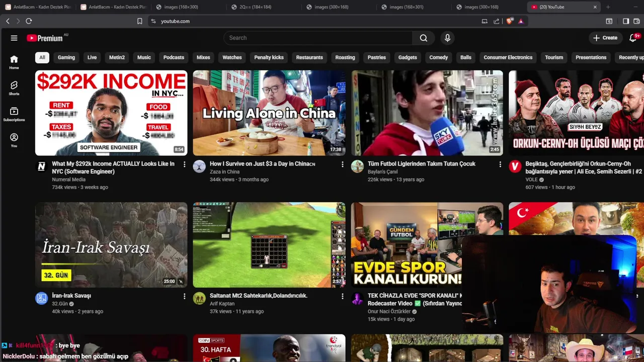
Task: Open options menu for Survive on $3 video
Action: 342,164
